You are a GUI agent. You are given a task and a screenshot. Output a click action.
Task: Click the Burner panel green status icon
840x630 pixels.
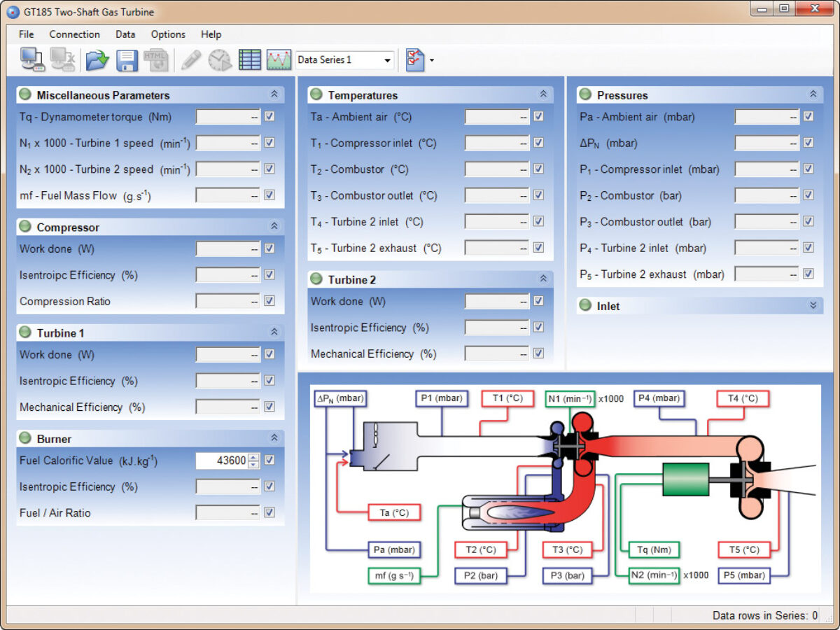click(25, 438)
